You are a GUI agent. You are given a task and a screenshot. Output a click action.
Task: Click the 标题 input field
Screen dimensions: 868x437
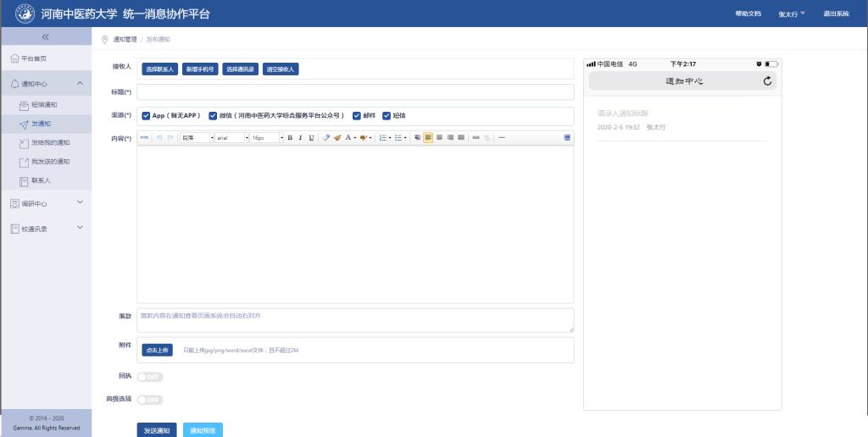(x=355, y=91)
